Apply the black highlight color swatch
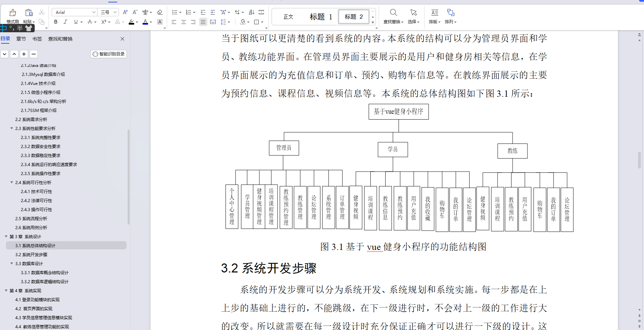This screenshot has height=330, width=644. click(x=131, y=22)
